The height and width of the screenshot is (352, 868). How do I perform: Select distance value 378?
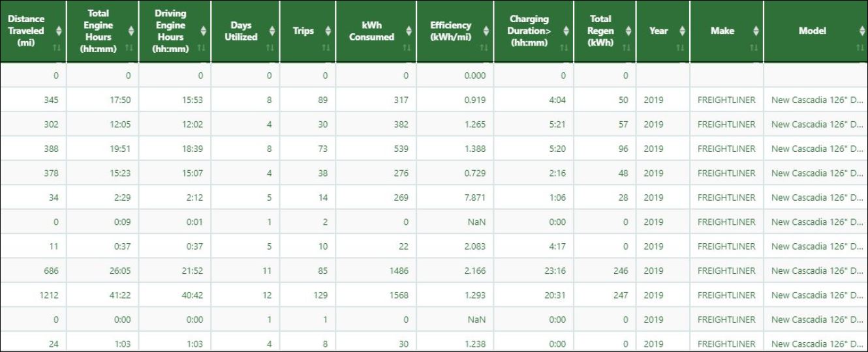50,173
